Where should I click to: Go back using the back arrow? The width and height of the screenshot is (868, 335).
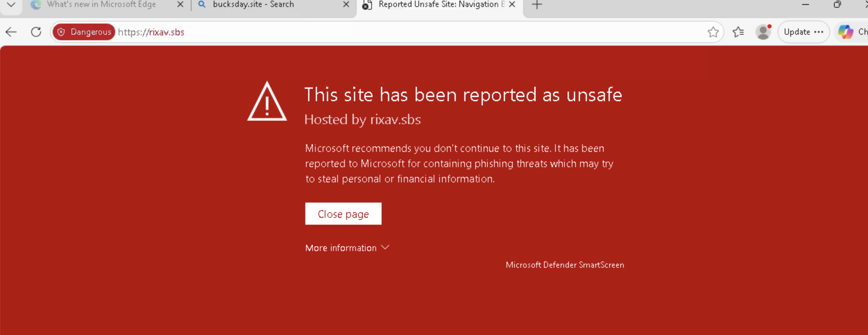[x=11, y=32]
